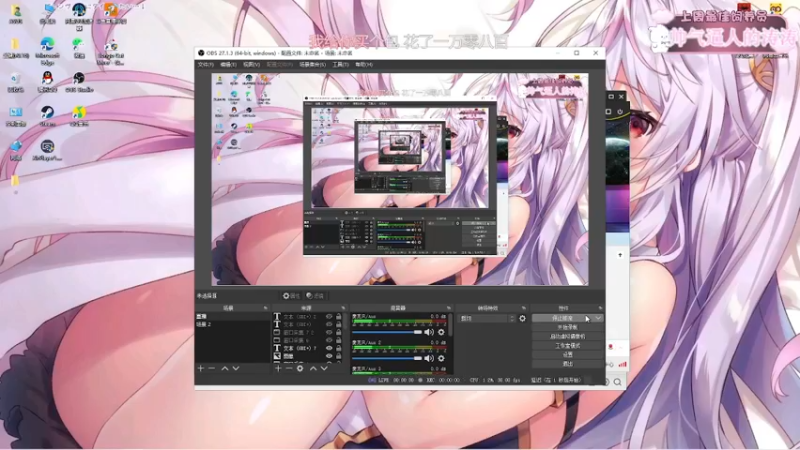Open the 工具(T) menu
Image resolution: width=800 pixels, height=450 pixels.
pyautogui.click(x=340, y=65)
